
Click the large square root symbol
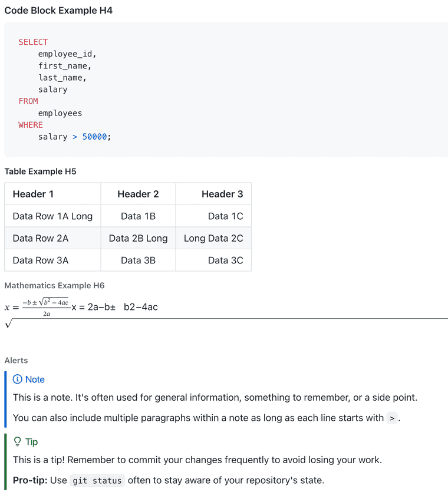click(8, 324)
